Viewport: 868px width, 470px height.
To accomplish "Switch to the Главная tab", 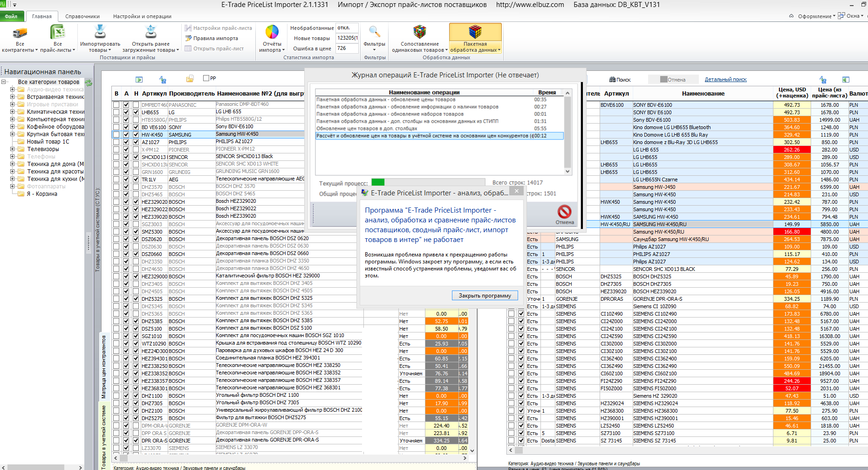I will point(42,16).
